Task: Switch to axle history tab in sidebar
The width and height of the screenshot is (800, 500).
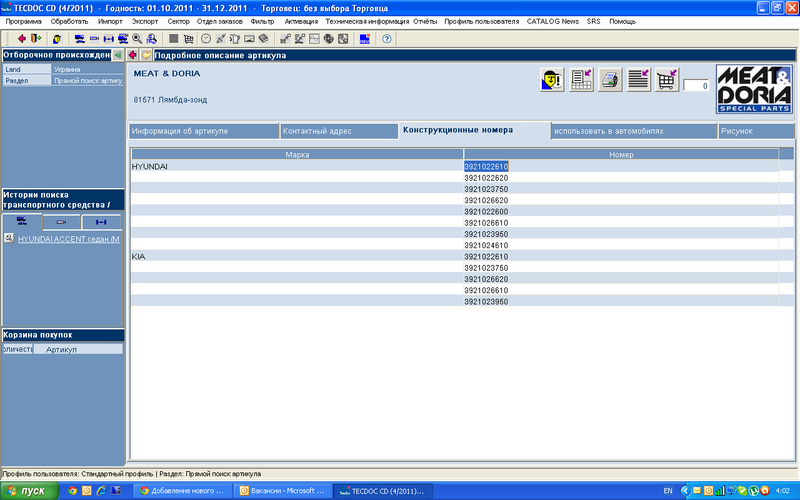Action: 100,222
